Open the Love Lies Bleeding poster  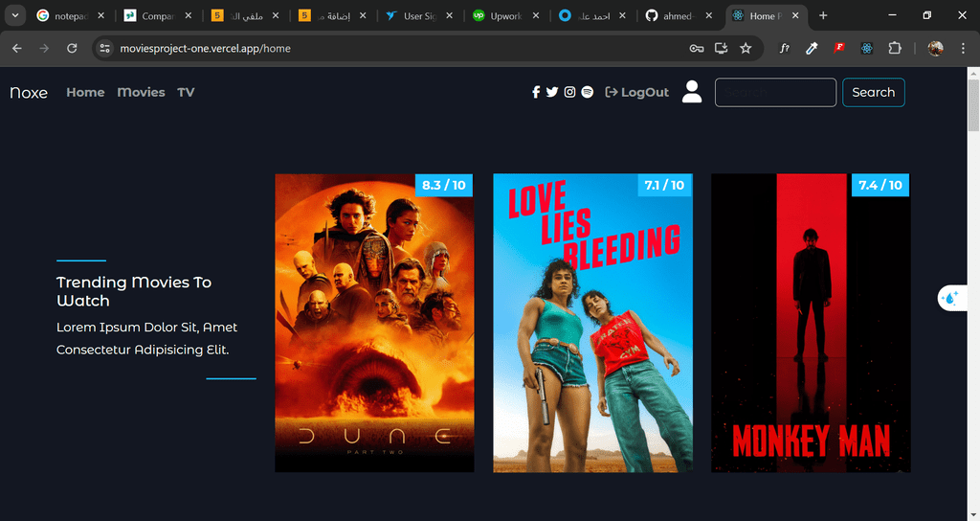pos(592,323)
